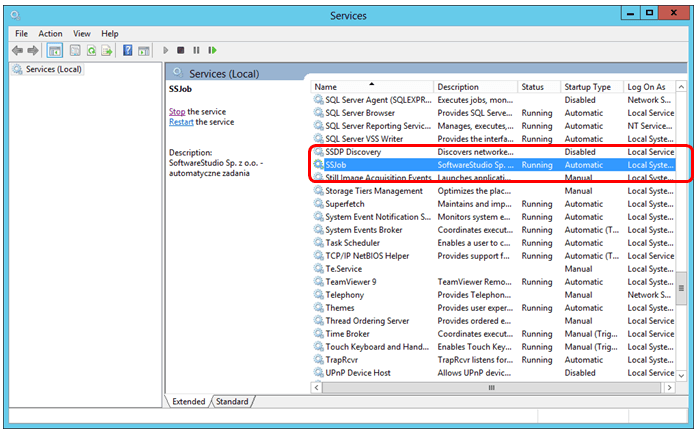Viewport: 698px width, 433px height.
Task: Sort by the Description column header
Action: [475, 87]
